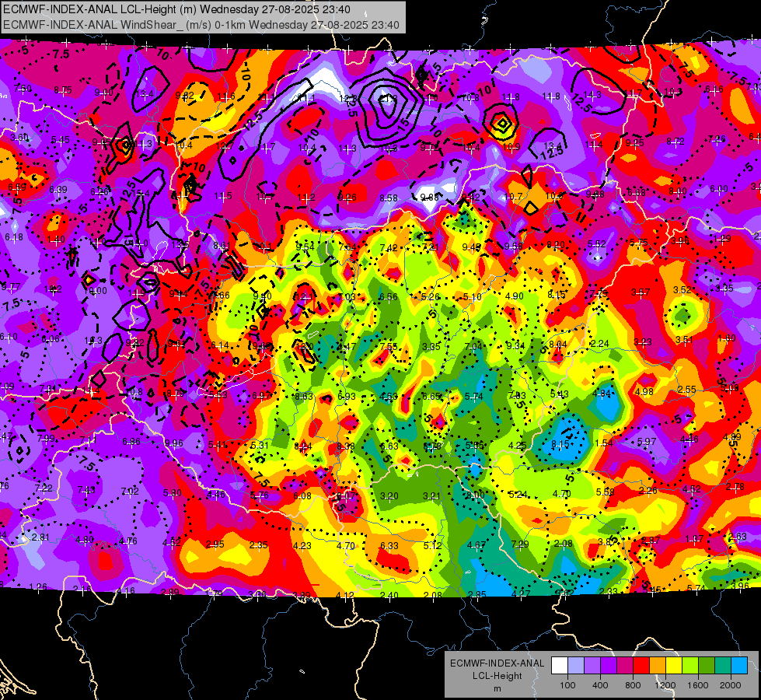761x700 pixels.
Task: Click the 15.4 grid value on map
Action: tap(141, 194)
